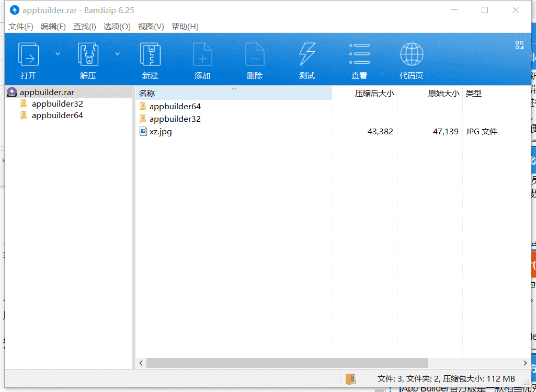Open the 文件(F) menu
The image size is (536, 392).
click(21, 27)
